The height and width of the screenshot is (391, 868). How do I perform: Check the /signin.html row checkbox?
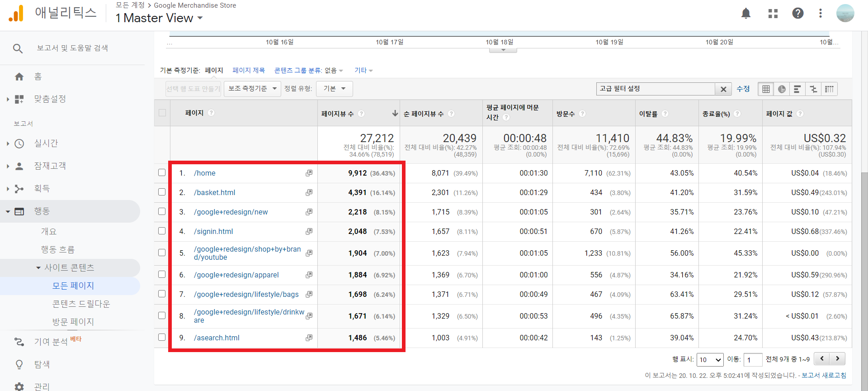[x=162, y=231]
